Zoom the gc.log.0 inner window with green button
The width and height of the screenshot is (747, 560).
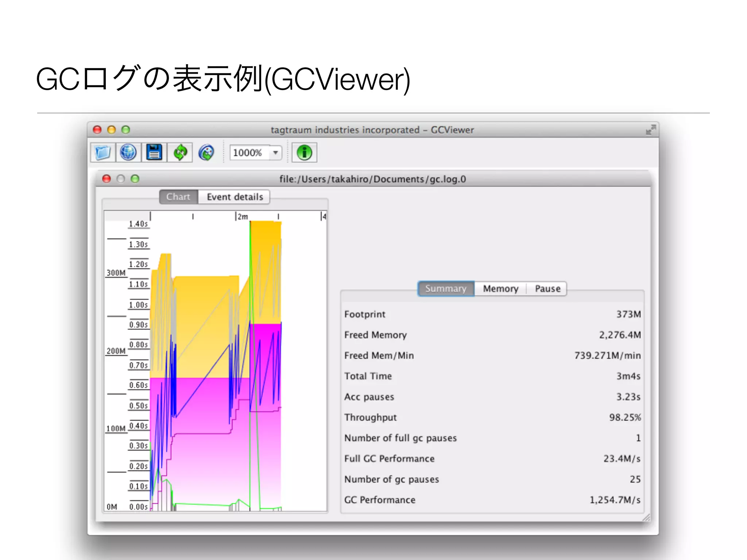click(135, 179)
